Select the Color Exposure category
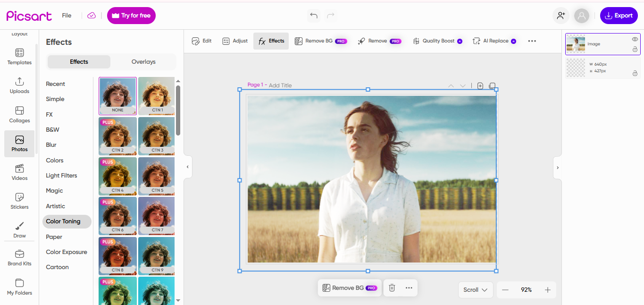 click(67, 252)
